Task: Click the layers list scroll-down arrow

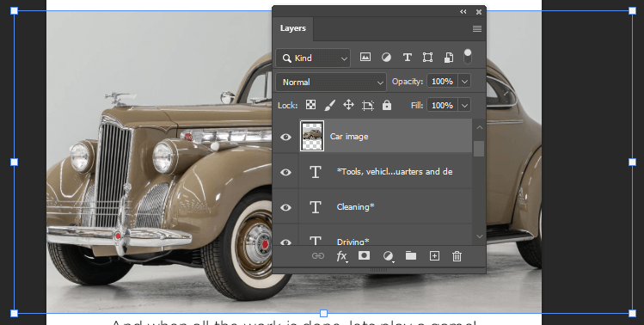Action: [x=479, y=236]
